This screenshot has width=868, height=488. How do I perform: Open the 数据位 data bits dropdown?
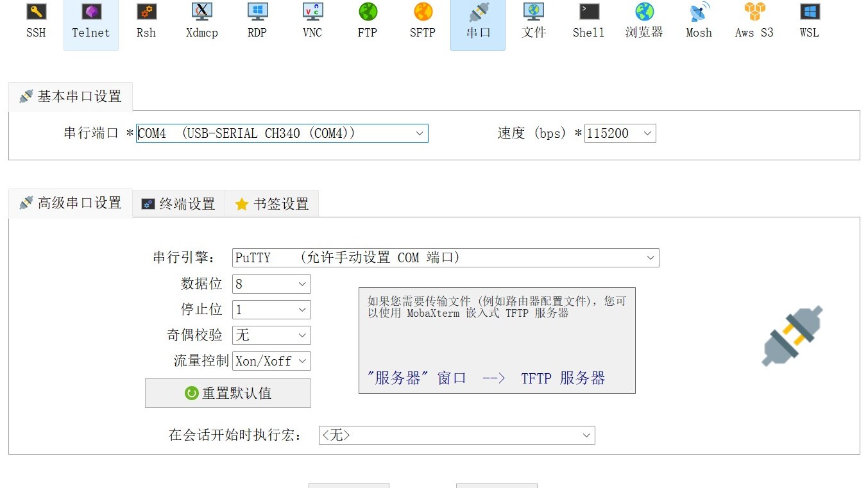pyautogui.click(x=271, y=284)
